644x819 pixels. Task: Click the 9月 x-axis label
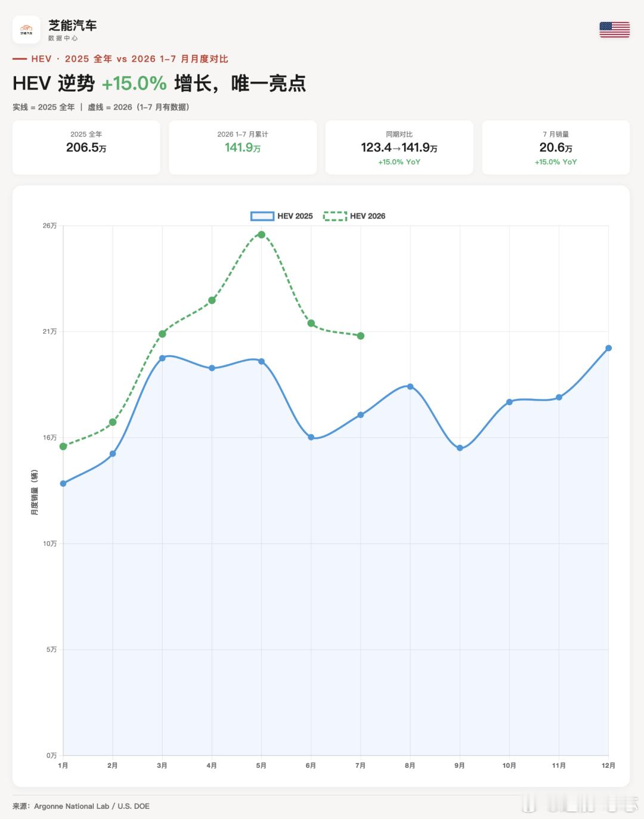tap(460, 765)
